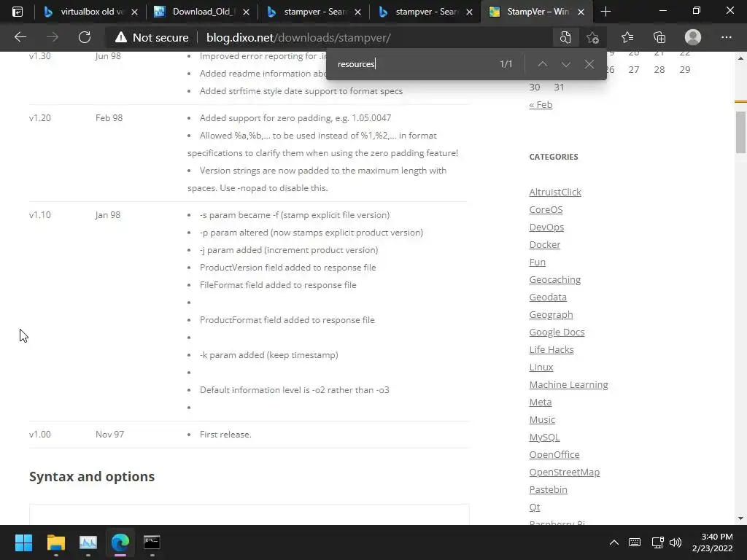Click the Syntax and options heading

(92, 477)
